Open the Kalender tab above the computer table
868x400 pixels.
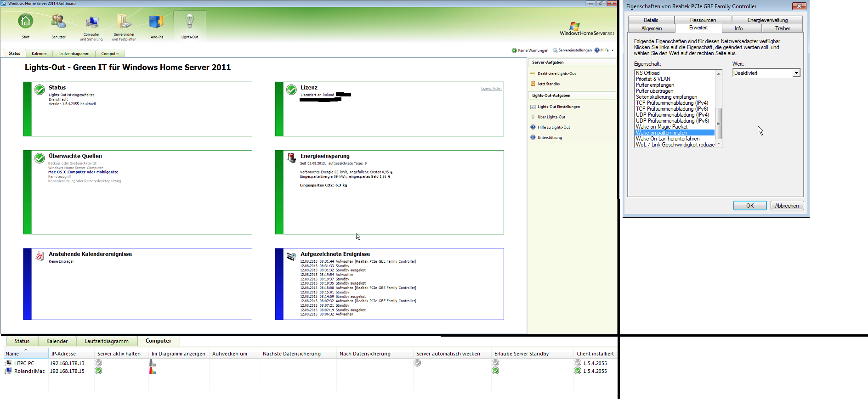[x=57, y=341]
